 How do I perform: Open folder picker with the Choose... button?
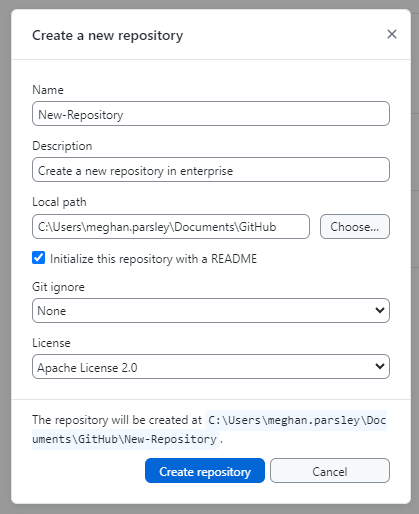(x=355, y=227)
